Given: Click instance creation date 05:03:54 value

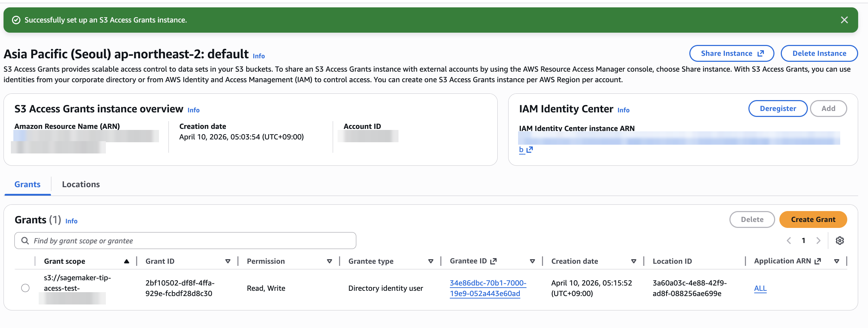Looking at the screenshot, I should [x=241, y=137].
